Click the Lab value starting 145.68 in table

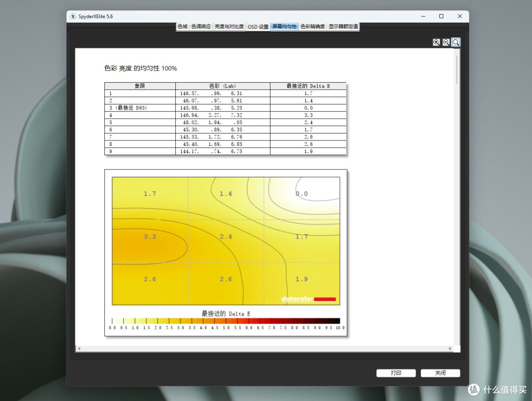coord(211,108)
